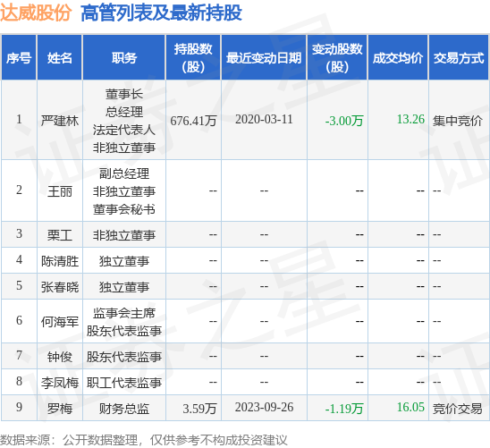Click the date 2023-09-26
The height and width of the screenshot is (448, 490).
click(264, 407)
